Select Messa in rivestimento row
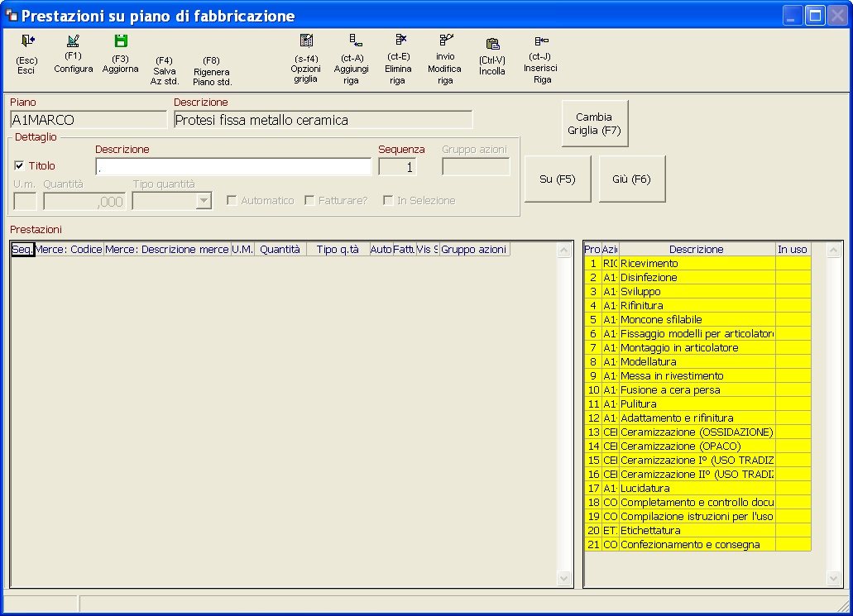 point(697,376)
